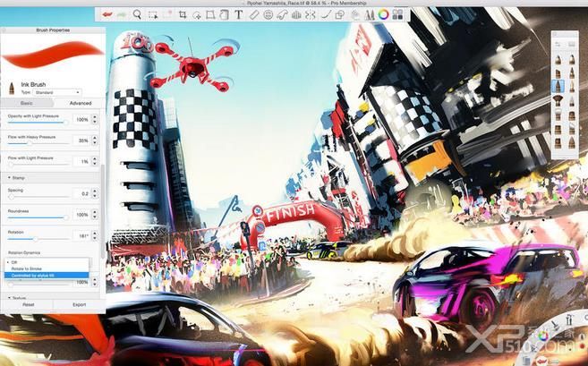The height and width of the screenshot is (366, 588).
Task: Pick the fan brush in brush palette
Action: [x=558, y=100]
